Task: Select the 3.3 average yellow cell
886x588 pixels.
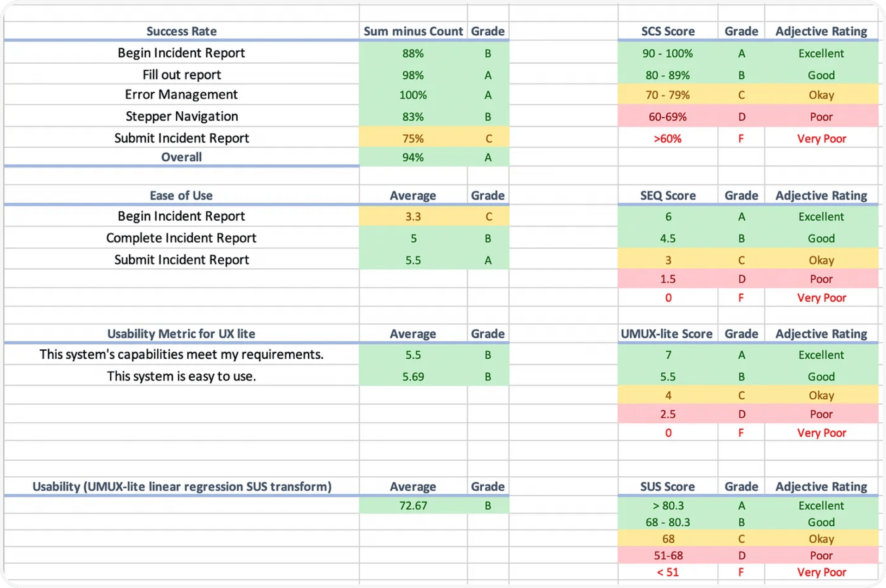Action: coord(413,216)
